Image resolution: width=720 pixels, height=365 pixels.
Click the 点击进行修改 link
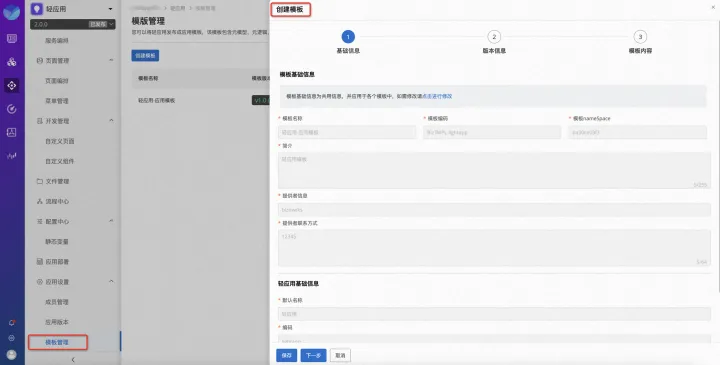[x=437, y=96]
